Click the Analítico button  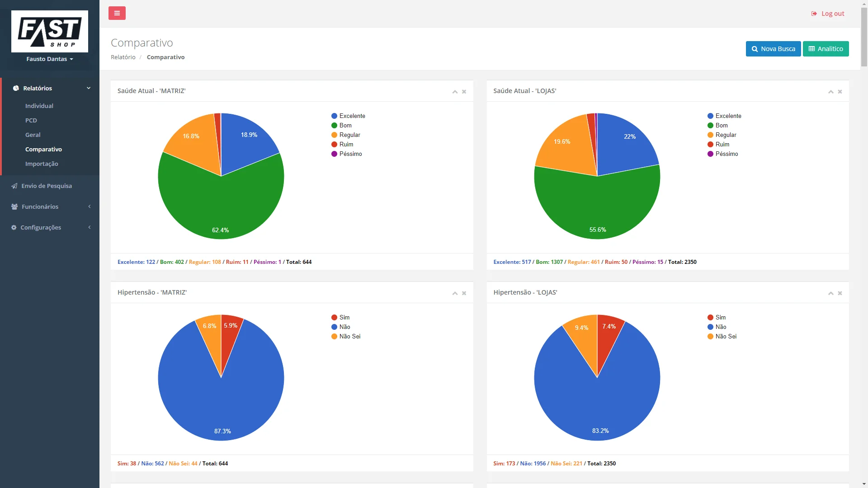pyautogui.click(x=826, y=49)
